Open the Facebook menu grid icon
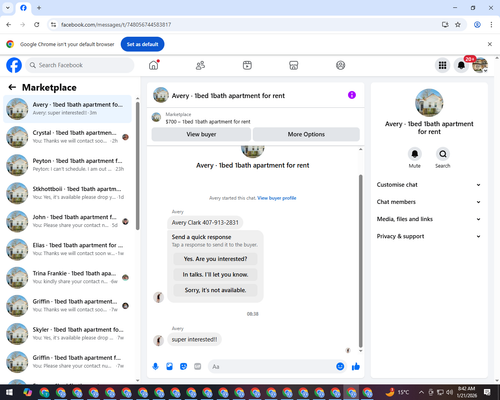The height and width of the screenshot is (400, 500). (442, 65)
